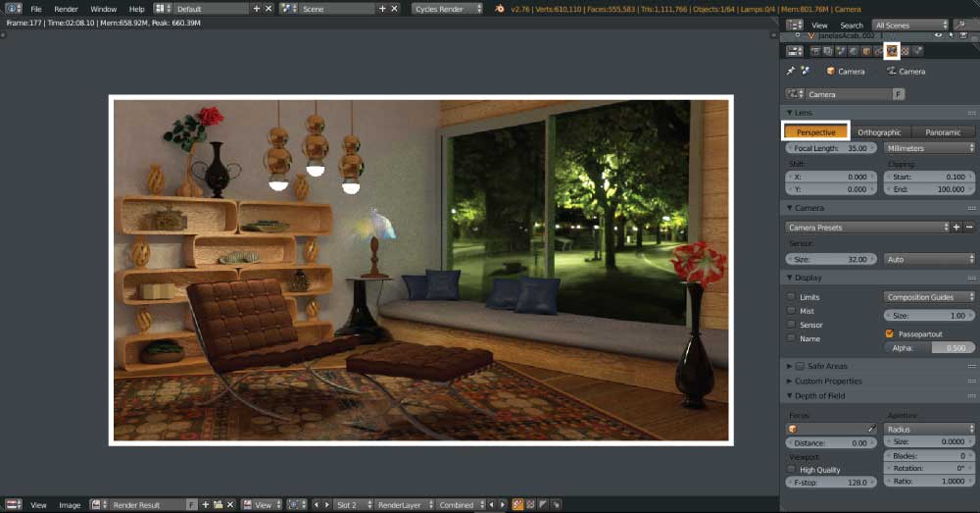
Task: Open the File menu
Action: [36, 9]
